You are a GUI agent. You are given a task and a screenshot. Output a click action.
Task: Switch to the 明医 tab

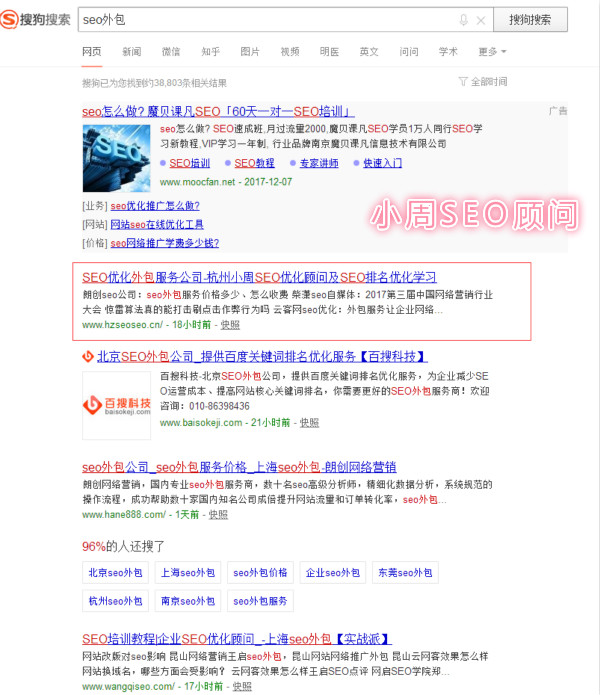coord(329,51)
